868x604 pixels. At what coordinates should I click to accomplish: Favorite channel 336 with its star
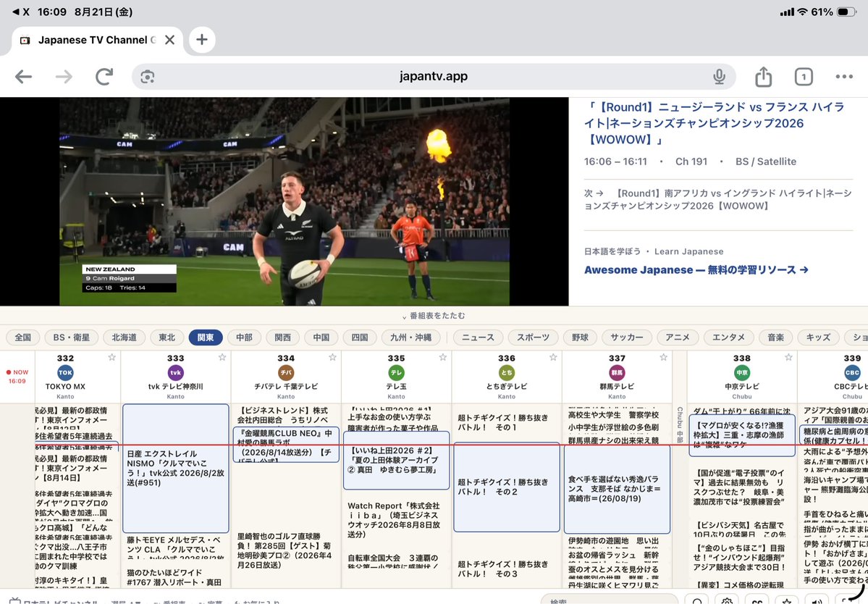pyautogui.click(x=553, y=358)
